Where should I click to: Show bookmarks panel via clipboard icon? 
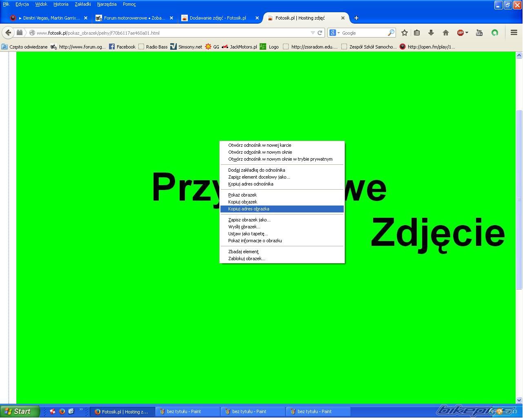coord(416,33)
